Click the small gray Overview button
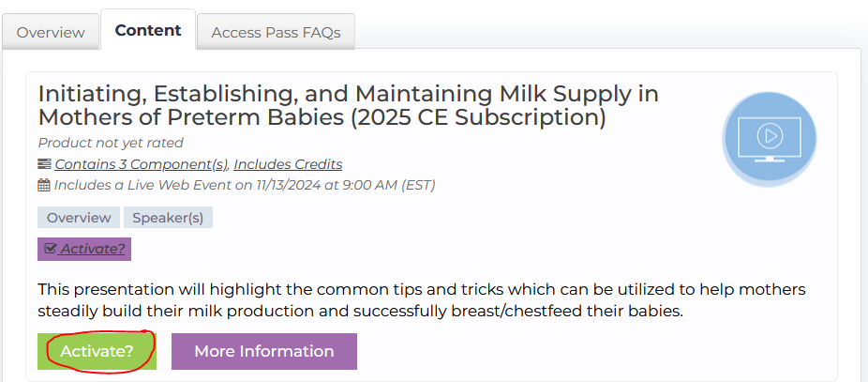This screenshot has width=868, height=382. [79, 218]
